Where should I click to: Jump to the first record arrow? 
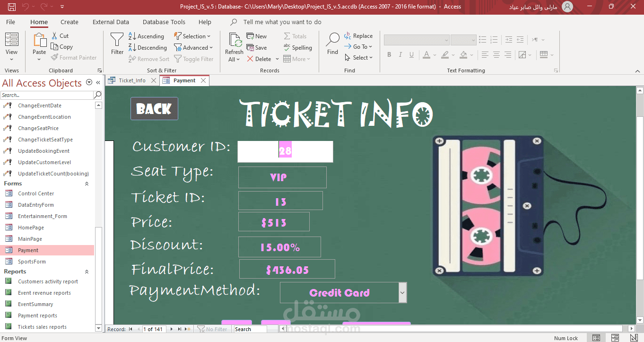pos(131,329)
